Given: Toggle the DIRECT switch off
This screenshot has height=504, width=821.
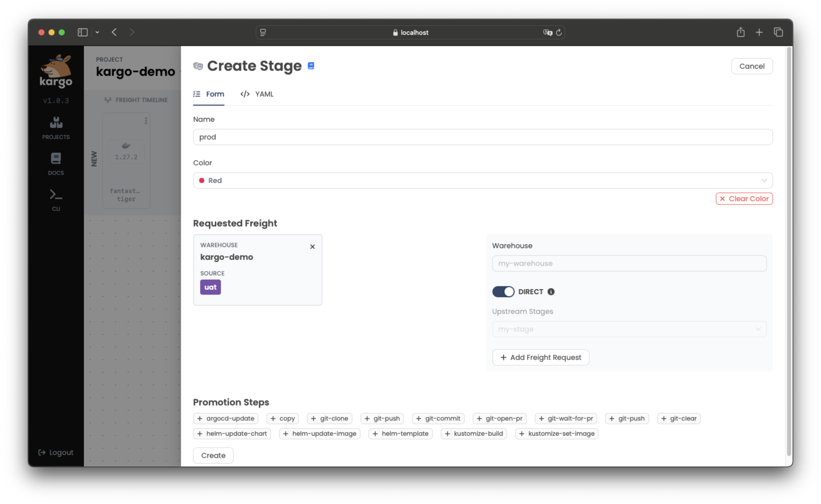Looking at the screenshot, I should pos(503,292).
